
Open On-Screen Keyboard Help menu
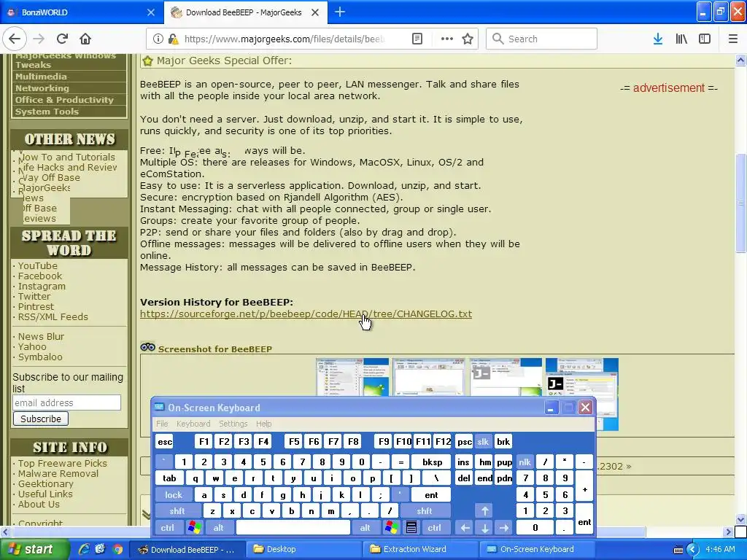tap(263, 424)
